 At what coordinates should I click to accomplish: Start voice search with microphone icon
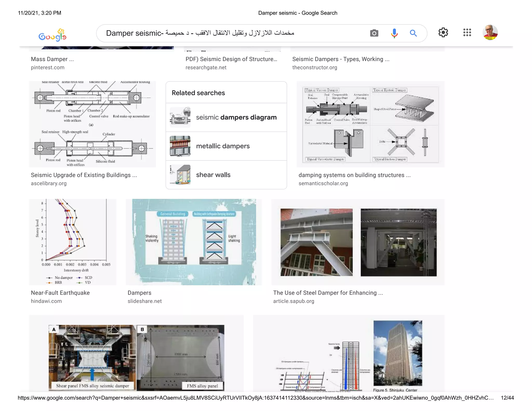(394, 33)
